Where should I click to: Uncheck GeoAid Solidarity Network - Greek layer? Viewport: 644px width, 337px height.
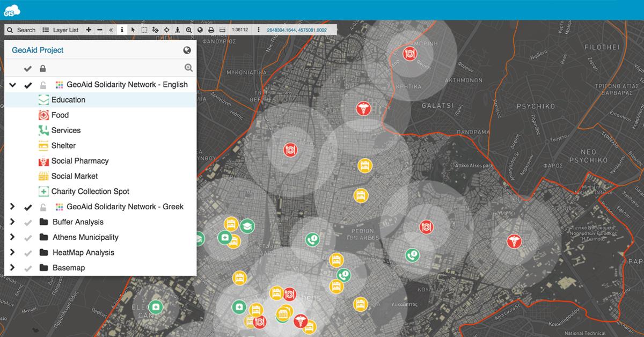(x=28, y=207)
